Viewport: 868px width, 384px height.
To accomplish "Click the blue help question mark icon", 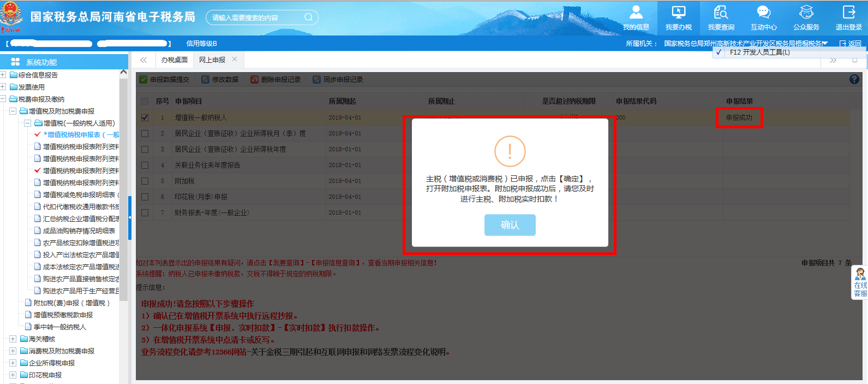I will point(854,79).
